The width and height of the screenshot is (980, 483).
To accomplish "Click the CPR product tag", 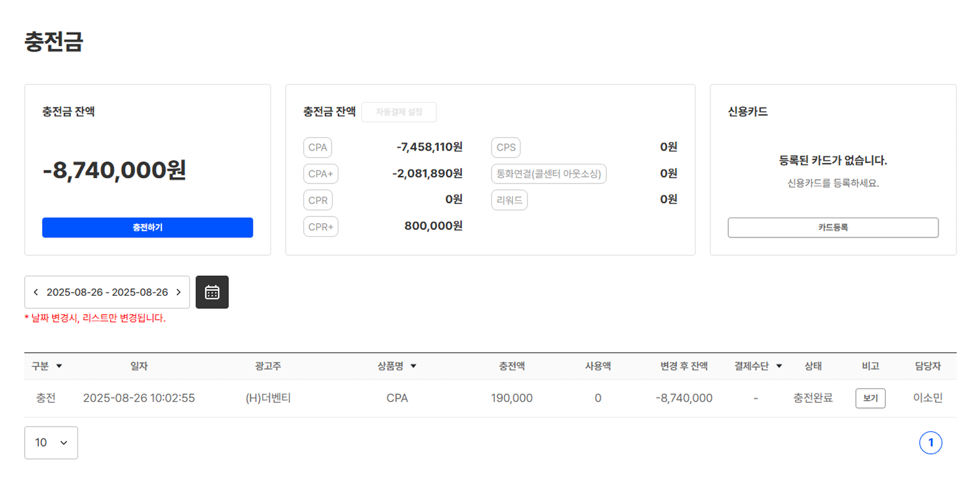I will point(317,200).
